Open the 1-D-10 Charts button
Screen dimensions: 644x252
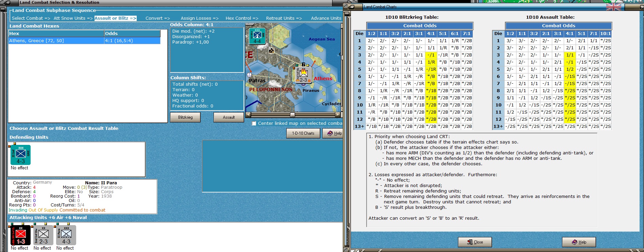[x=303, y=133]
